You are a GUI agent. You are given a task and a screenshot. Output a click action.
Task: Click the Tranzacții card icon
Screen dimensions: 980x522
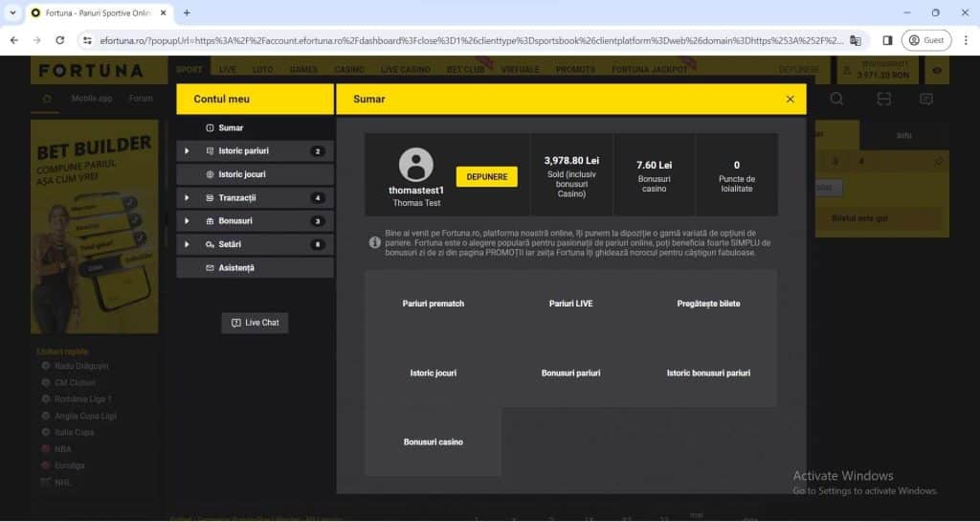point(210,197)
